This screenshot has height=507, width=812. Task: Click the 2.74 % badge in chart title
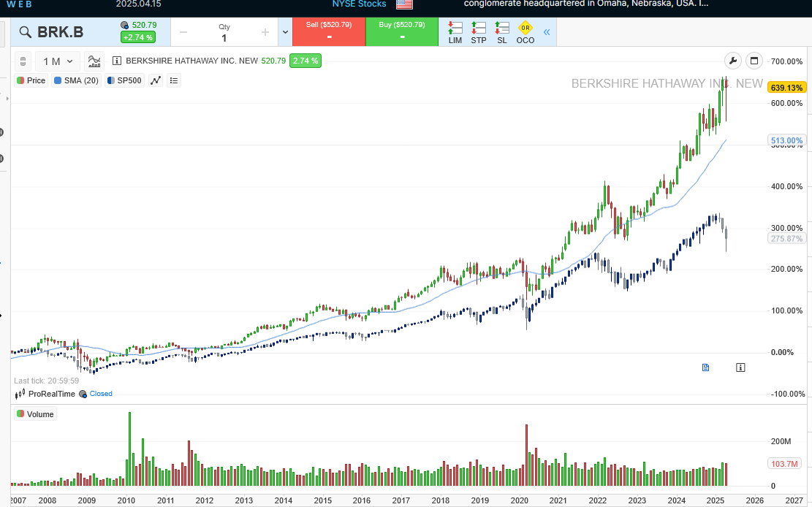point(305,61)
